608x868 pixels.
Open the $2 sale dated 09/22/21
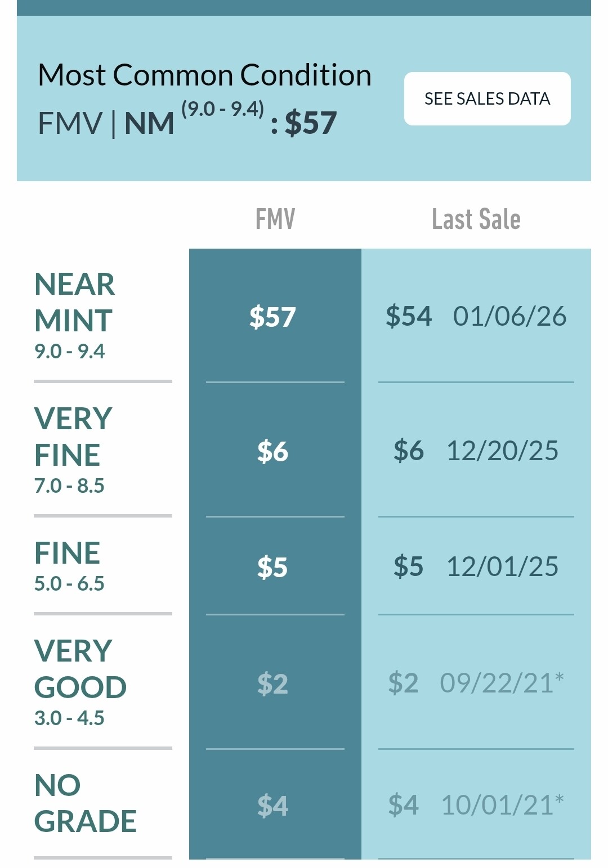(x=476, y=683)
